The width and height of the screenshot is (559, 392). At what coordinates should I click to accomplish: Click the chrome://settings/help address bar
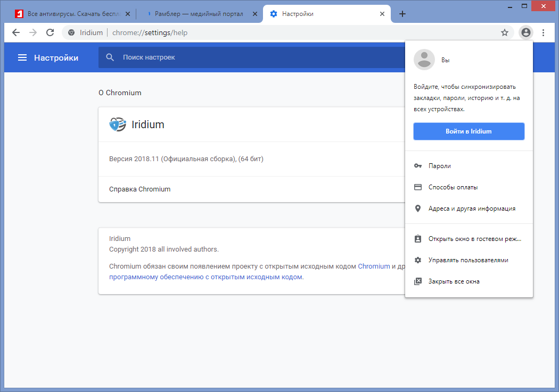[x=288, y=33]
